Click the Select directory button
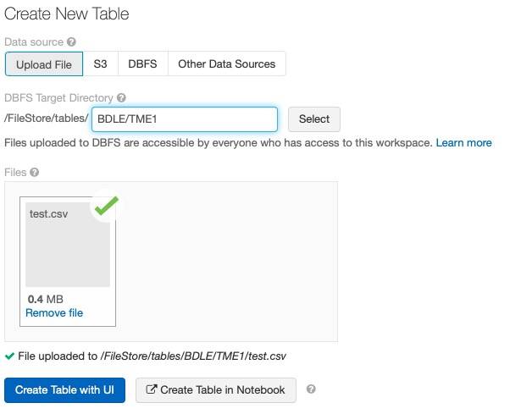The height and width of the screenshot is (414, 532). pyautogui.click(x=313, y=119)
